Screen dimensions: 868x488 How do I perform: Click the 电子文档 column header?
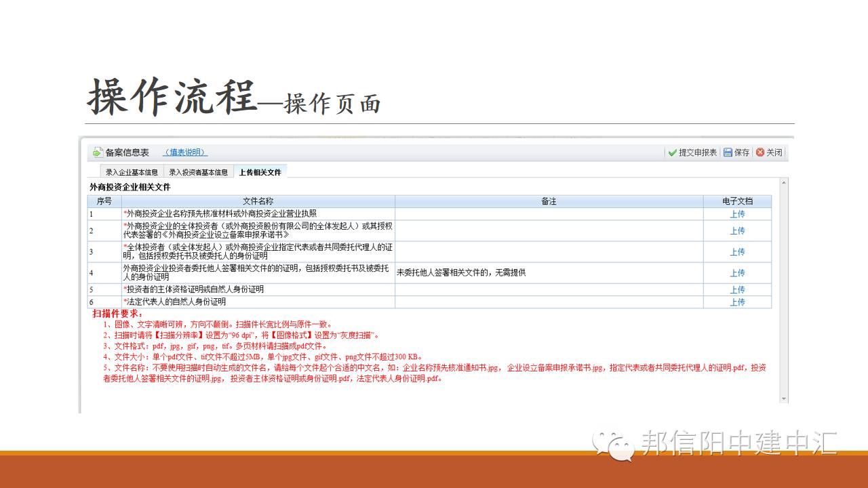(737, 201)
